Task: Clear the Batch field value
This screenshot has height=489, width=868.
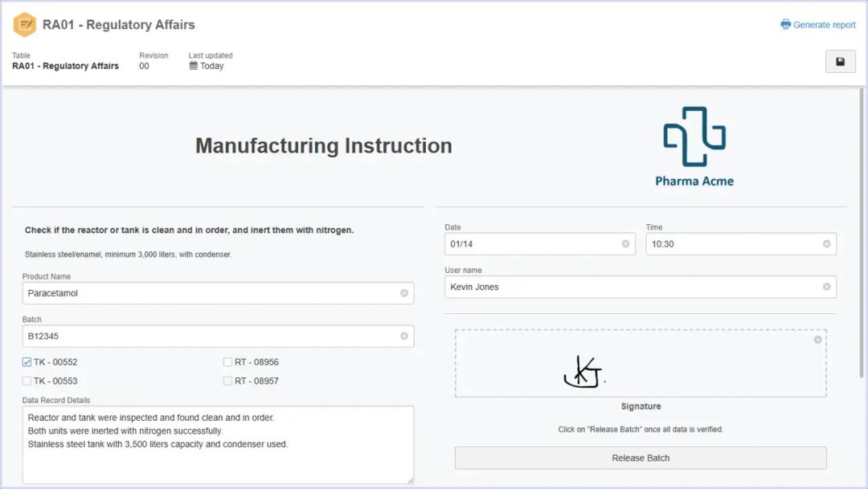Action: pos(404,336)
